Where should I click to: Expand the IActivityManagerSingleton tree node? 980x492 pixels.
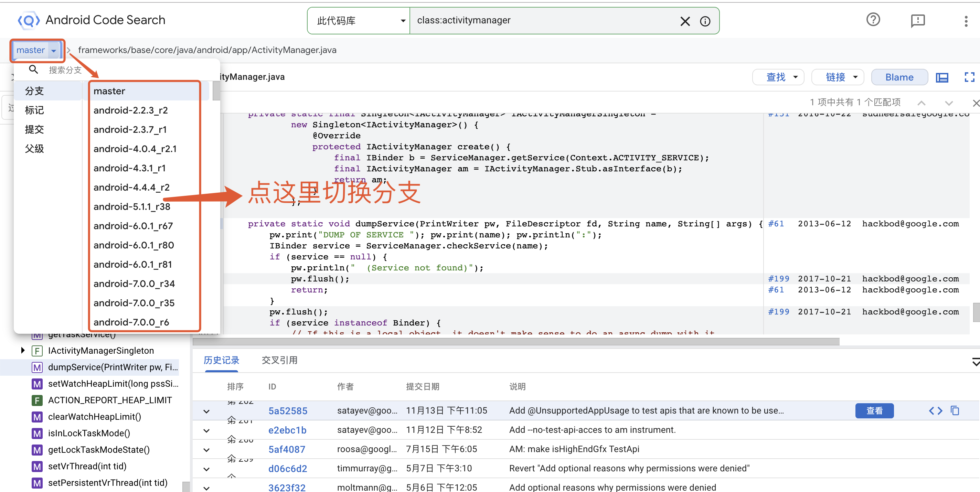pyautogui.click(x=22, y=351)
